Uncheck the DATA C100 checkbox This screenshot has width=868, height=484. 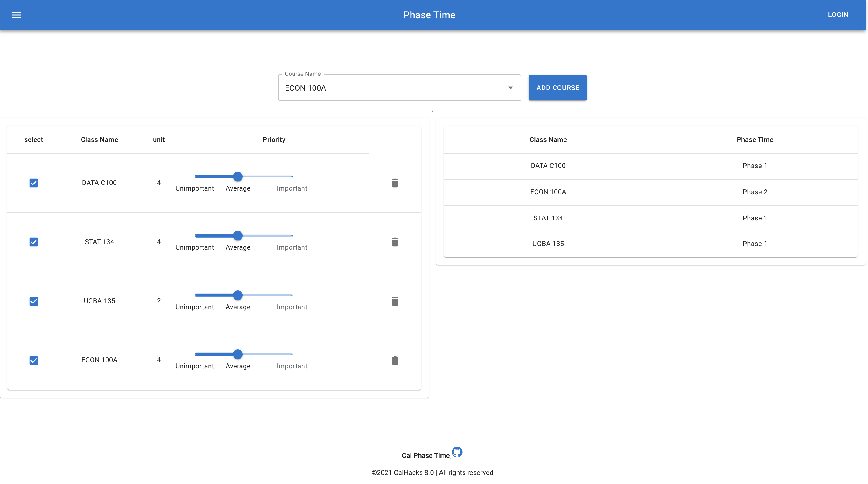[34, 183]
